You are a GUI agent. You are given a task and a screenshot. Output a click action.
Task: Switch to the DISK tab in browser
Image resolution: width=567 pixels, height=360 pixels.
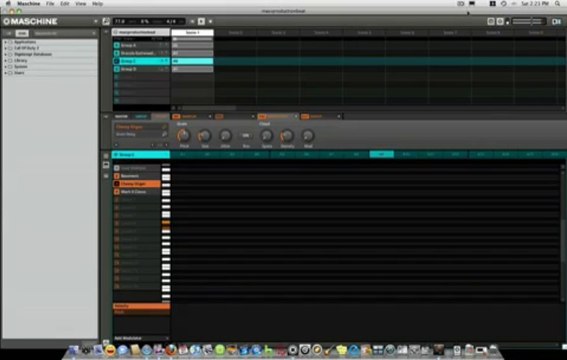point(22,33)
